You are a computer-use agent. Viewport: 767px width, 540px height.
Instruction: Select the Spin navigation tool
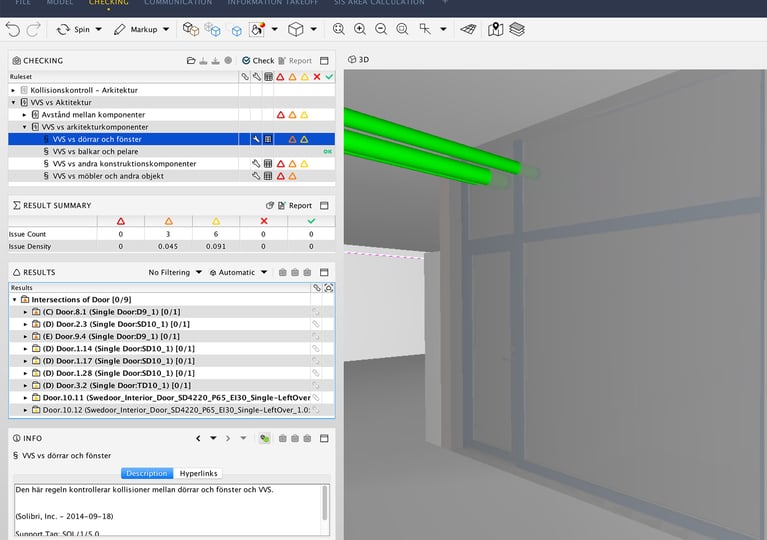pos(73,29)
